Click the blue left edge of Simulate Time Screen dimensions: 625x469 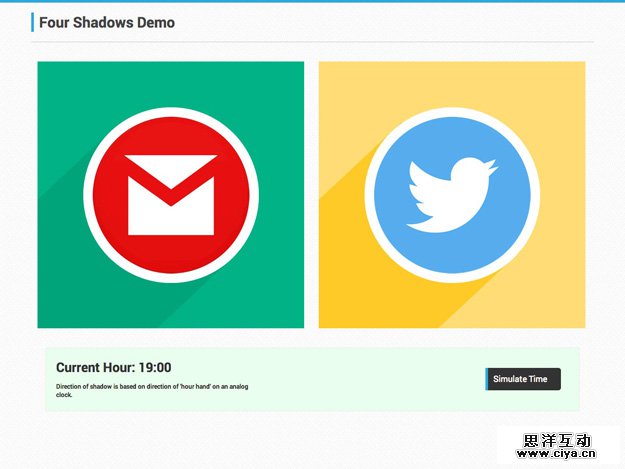[x=487, y=379]
